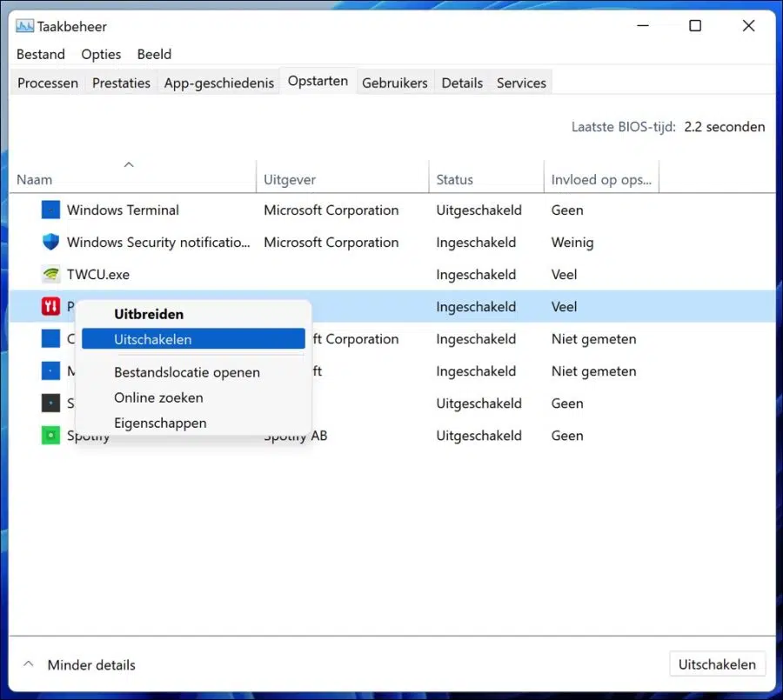Click the blue icon beside Niet gemeten Microsoft Corporation row
Viewport: 783px width, 700px height.
tap(50, 338)
